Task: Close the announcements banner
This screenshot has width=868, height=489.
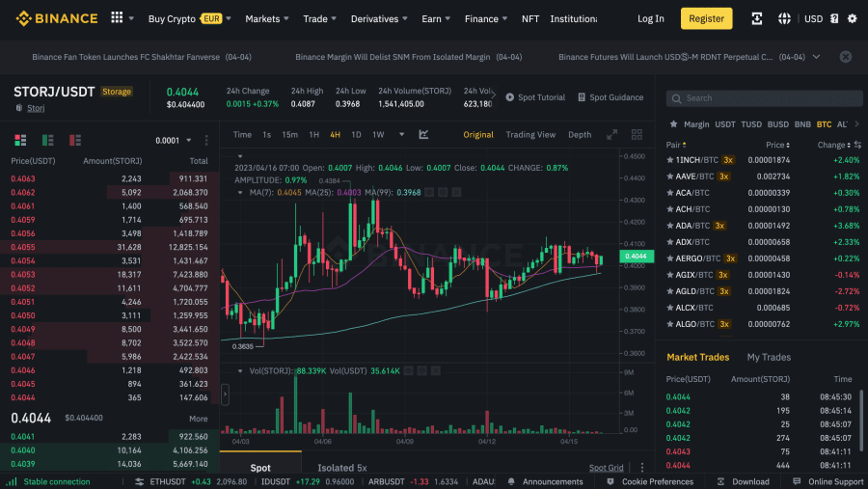Action: click(x=845, y=57)
